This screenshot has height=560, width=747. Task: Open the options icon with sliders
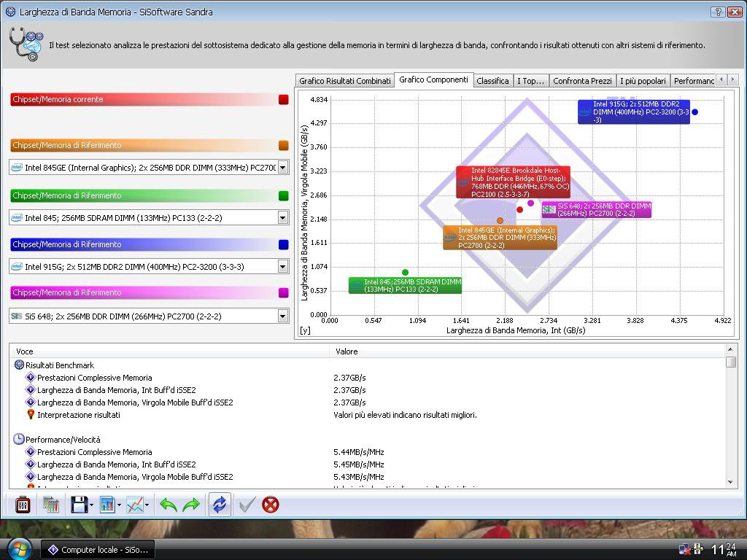pyautogui.click(x=23, y=505)
